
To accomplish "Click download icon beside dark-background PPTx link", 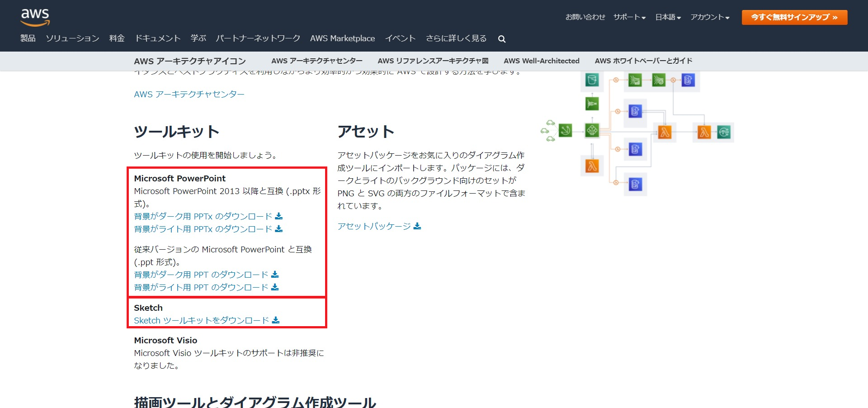I will [279, 216].
